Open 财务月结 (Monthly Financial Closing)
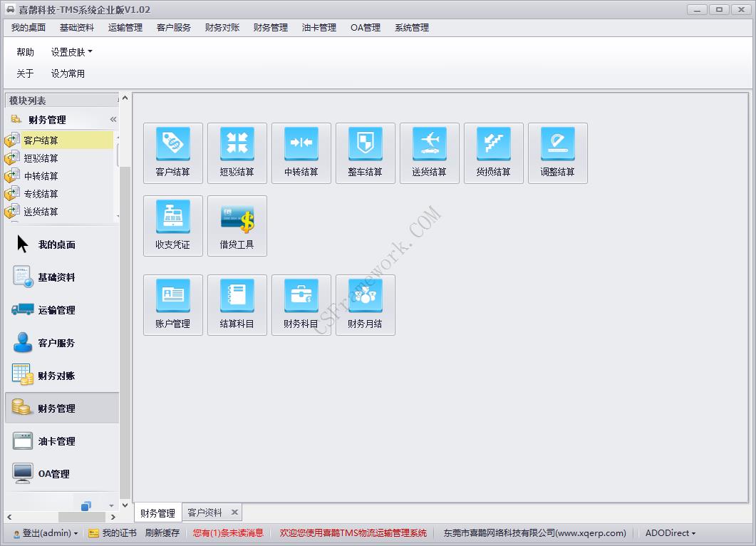This screenshot has width=756, height=546. point(365,304)
